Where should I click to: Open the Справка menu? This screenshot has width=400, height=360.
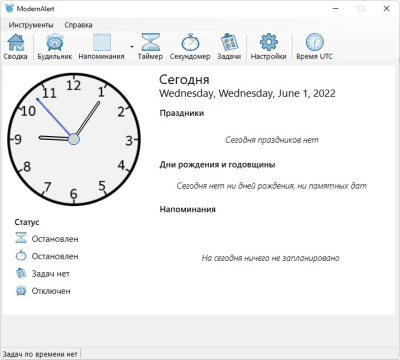tap(78, 25)
